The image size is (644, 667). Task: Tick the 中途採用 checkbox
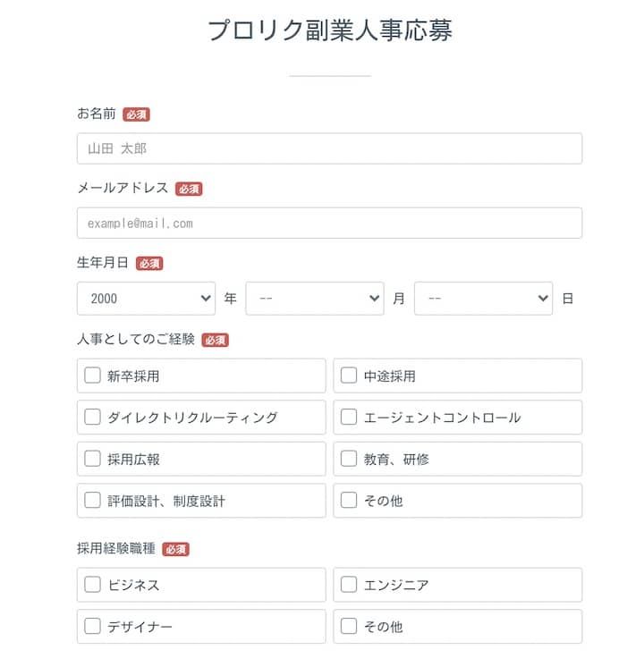(x=349, y=376)
